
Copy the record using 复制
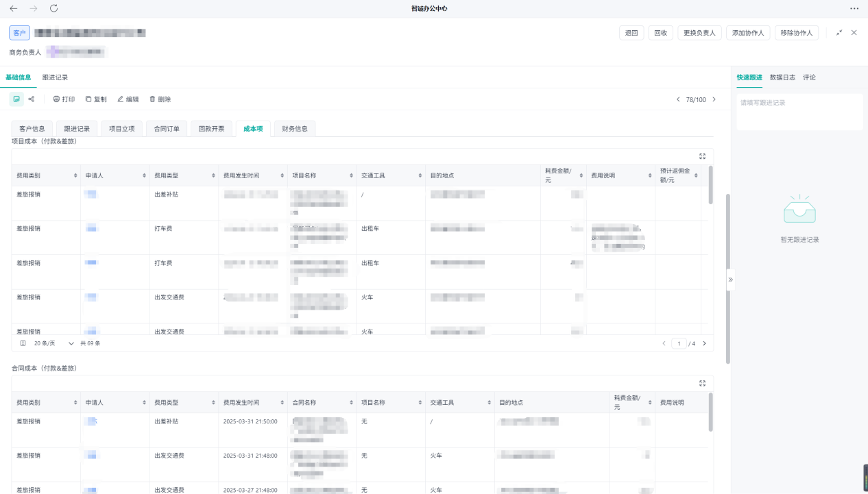pyautogui.click(x=96, y=99)
